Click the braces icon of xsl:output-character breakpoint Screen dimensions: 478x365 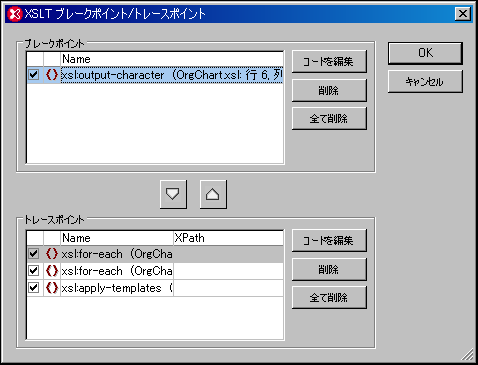(x=52, y=74)
